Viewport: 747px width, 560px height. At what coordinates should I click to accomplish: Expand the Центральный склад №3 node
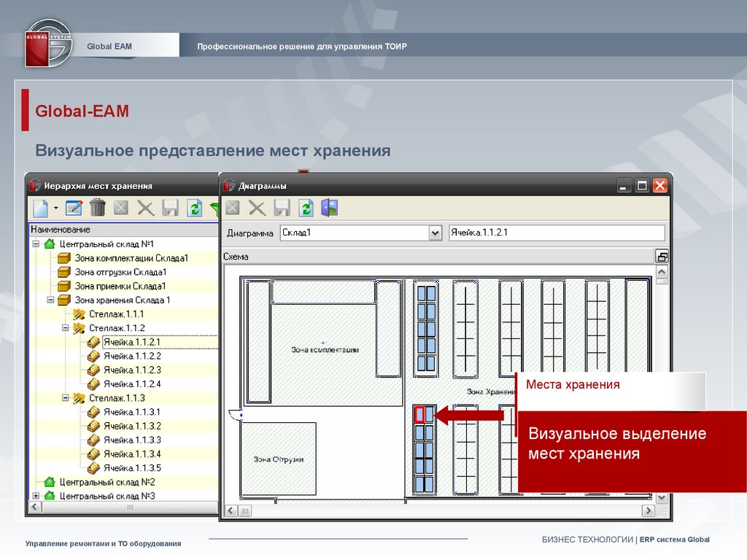coord(36,496)
